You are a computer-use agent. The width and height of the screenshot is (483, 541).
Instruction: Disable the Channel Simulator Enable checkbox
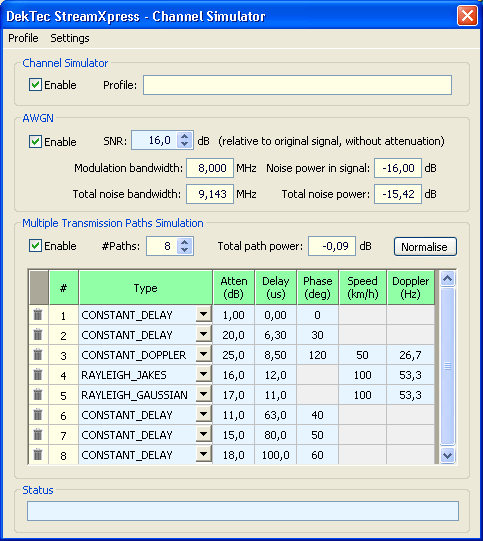pos(35,85)
